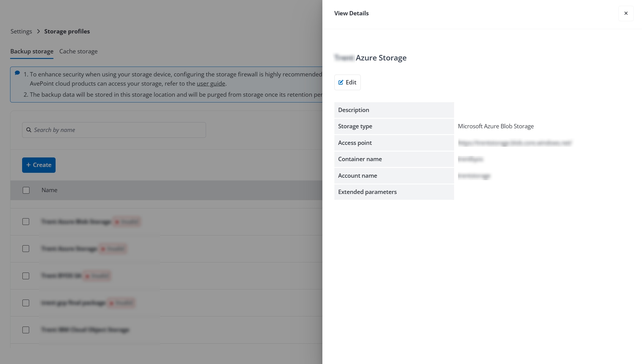Click the Invalid status badge on the second profile
This screenshot has height=364, width=642.
coord(113,249)
